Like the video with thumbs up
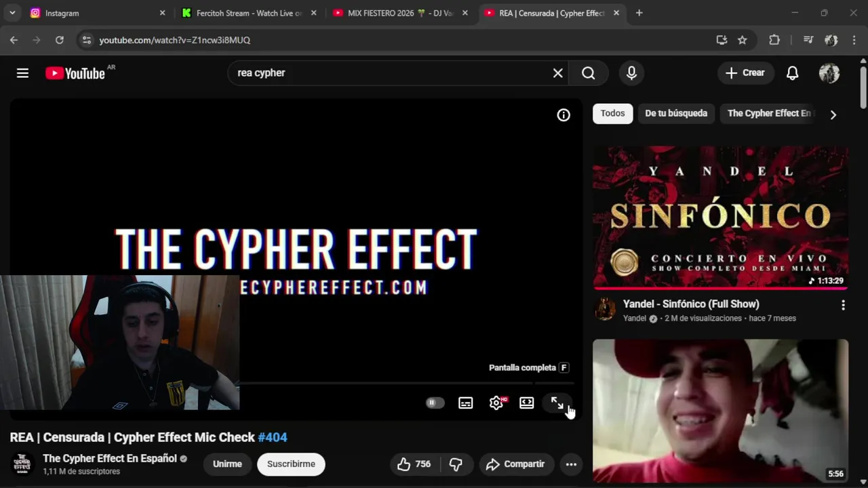 click(415, 464)
